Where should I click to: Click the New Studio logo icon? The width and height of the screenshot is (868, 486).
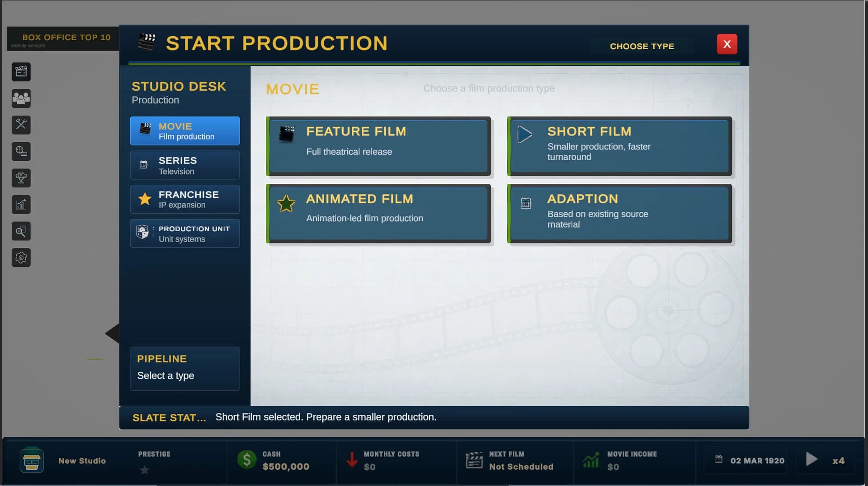tap(32, 460)
